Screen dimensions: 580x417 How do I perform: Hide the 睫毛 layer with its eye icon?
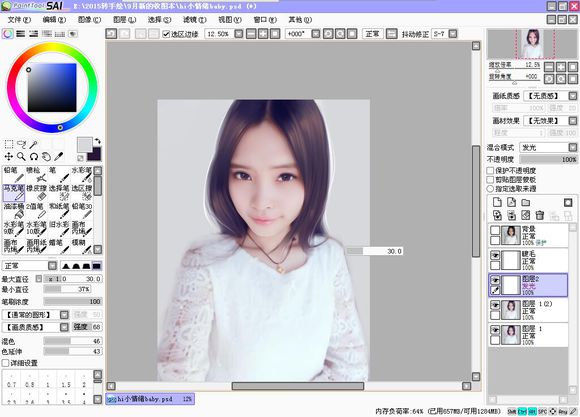[495, 255]
